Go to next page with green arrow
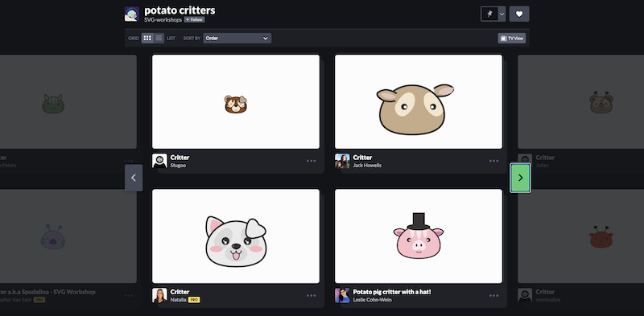The image size is (644, 316). tap(520, 178)
